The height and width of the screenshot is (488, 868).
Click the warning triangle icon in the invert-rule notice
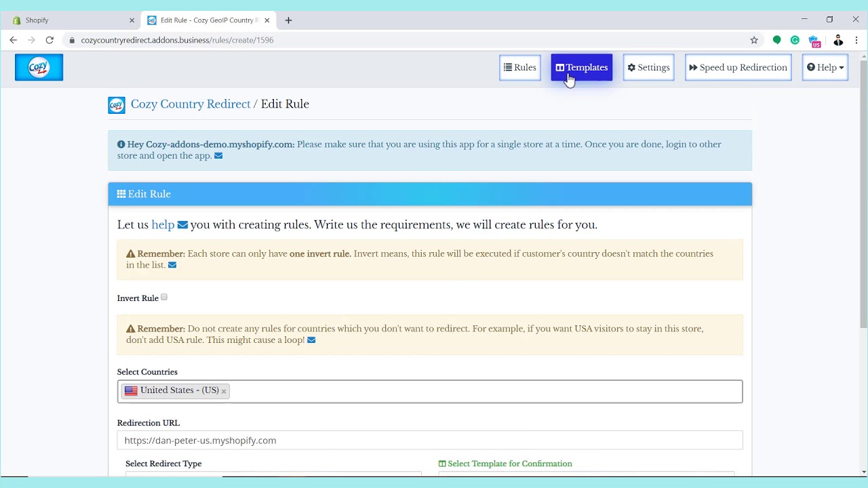[131, 253]
